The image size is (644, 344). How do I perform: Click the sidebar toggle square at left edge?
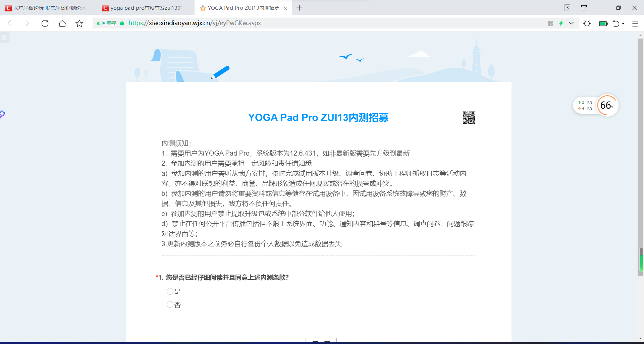(4, 38)
